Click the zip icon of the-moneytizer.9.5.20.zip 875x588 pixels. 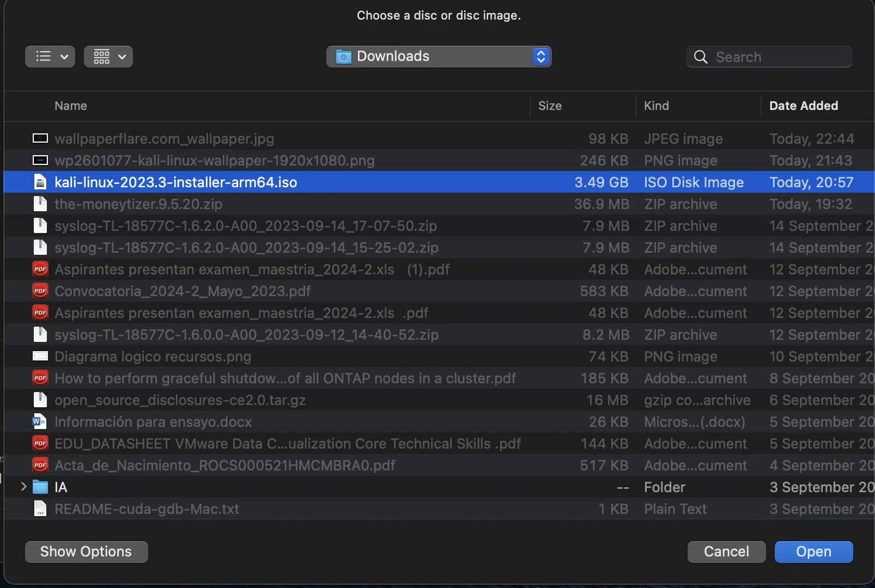(x=40, y=204)
